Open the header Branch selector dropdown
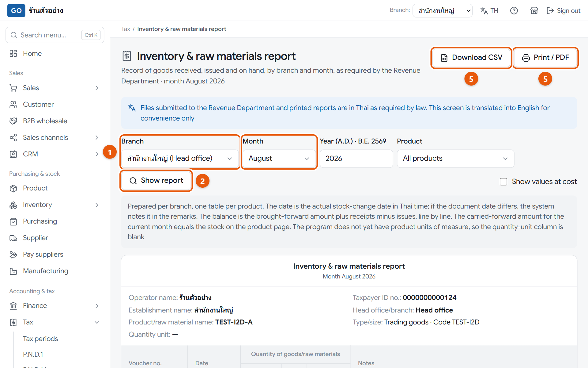The height and width of the screenshot is (368, 588). tap(443, 11)
